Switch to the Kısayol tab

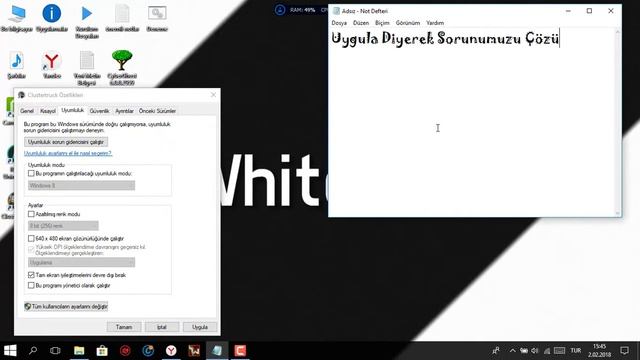[x=48, y=111]
